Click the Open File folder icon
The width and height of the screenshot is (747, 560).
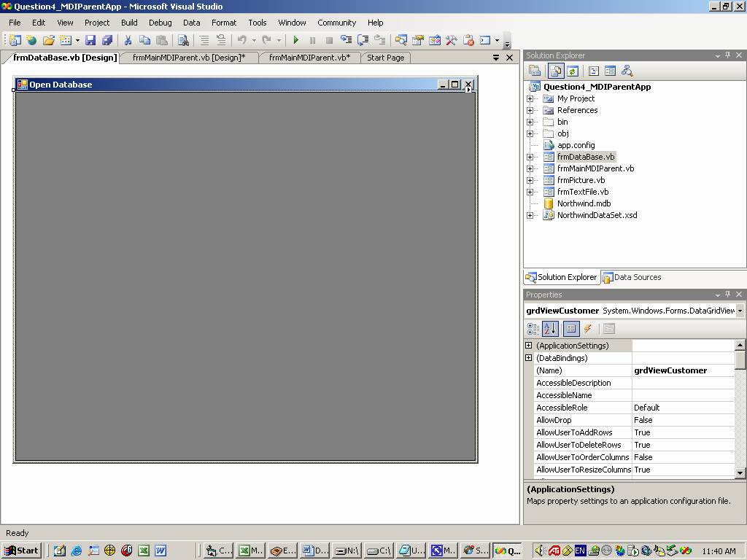tap(48, 41)
